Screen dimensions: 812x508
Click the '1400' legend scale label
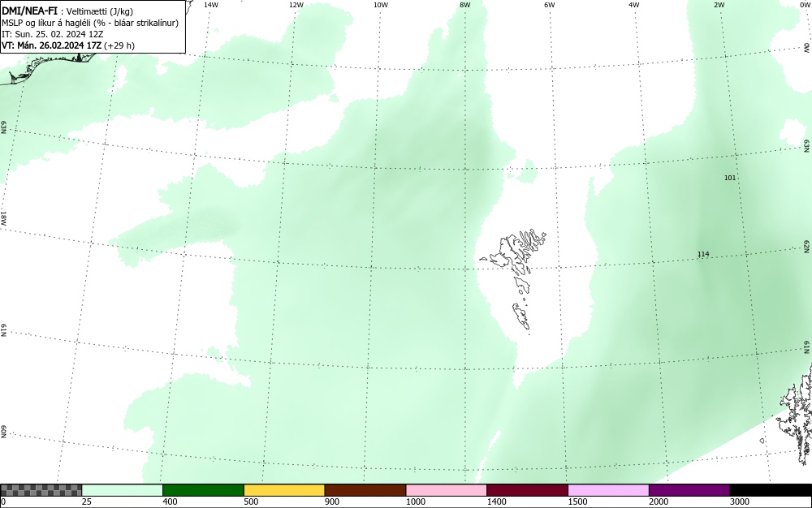point(496,502)
